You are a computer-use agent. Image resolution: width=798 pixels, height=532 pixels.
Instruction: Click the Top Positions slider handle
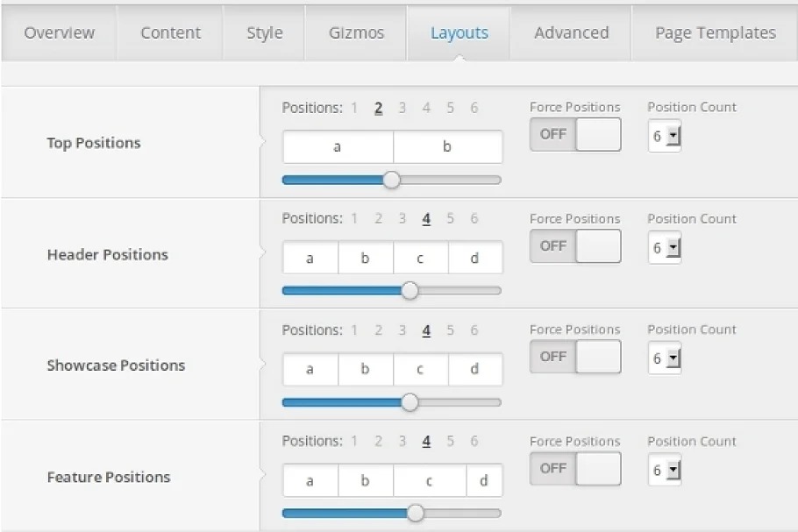[x=392, y=180]
